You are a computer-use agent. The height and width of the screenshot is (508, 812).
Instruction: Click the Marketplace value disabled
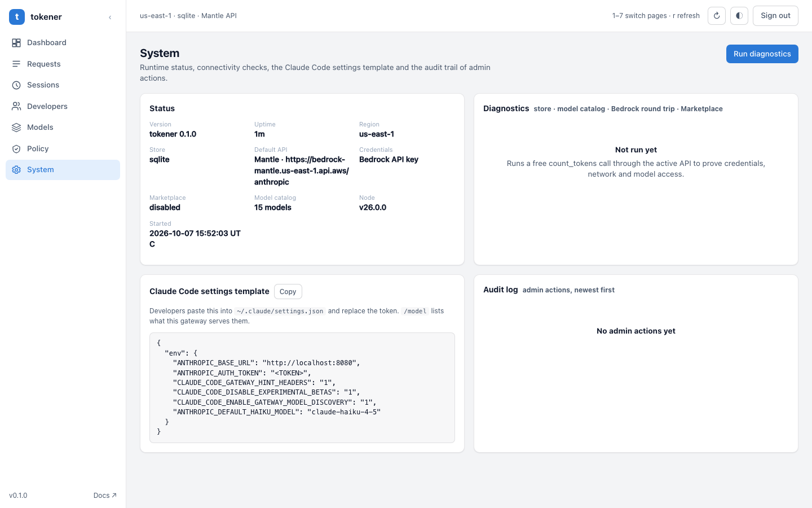pyautogui.click(x=165, y=208)
